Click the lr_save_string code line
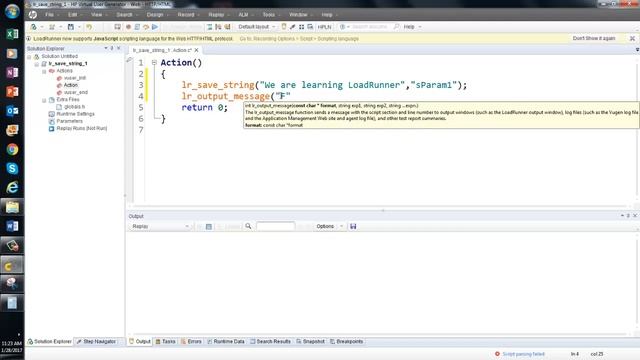Viewport: 640px width, 360px height. 324,85
